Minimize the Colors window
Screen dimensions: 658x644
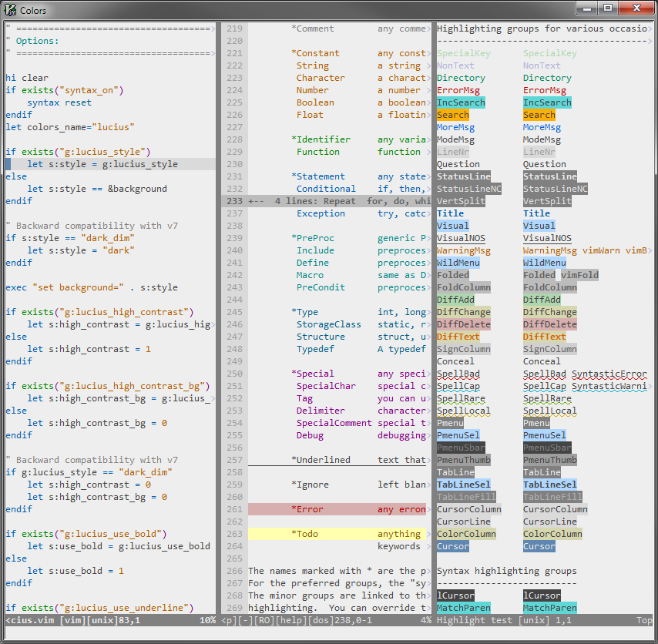tap(587, 8)
